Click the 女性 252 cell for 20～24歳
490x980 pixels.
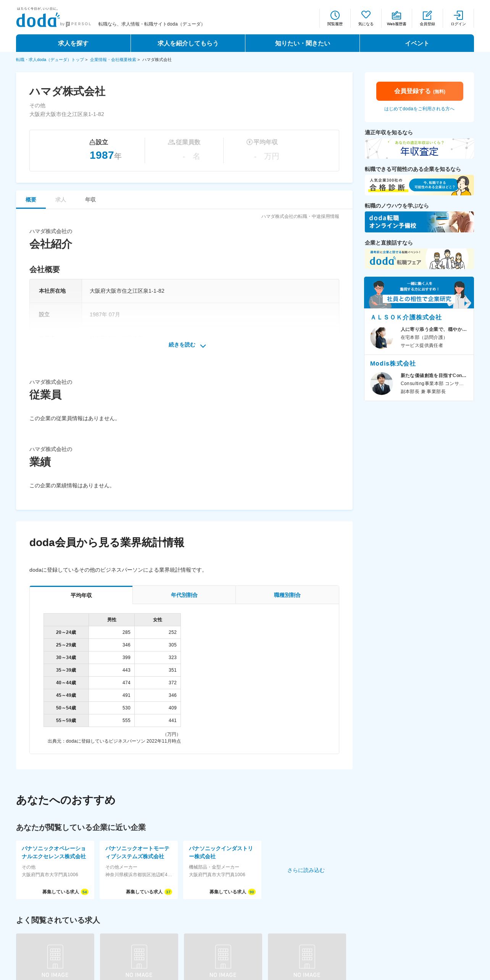[158, 632]
